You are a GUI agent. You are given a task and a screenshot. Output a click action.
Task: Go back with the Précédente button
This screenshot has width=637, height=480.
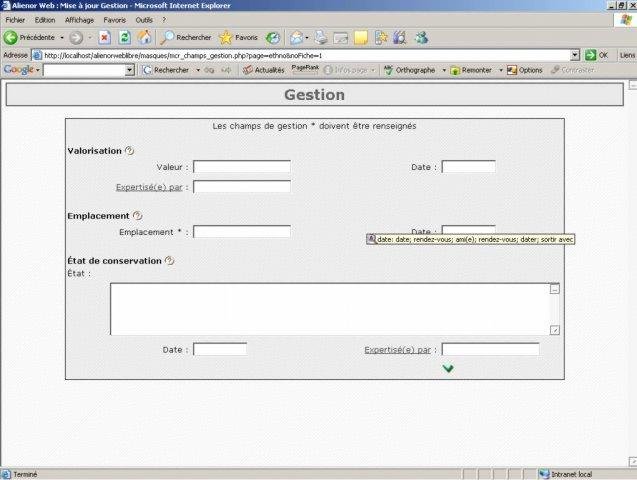(29, 38)
